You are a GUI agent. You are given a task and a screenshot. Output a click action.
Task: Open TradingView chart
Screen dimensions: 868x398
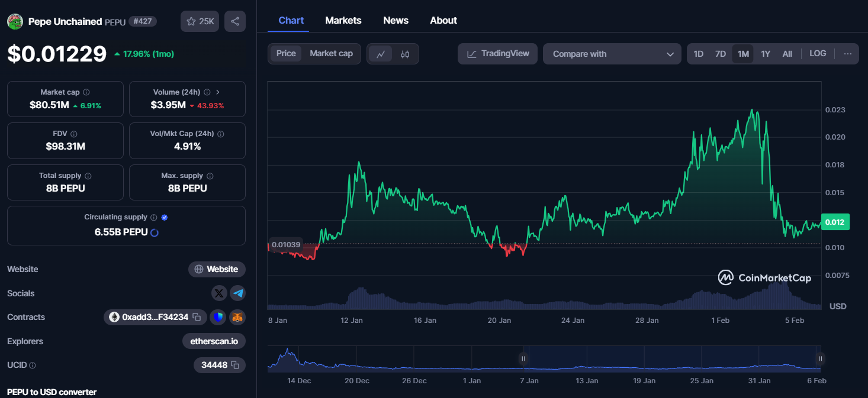pyautogui.click(x=498, y=54)
